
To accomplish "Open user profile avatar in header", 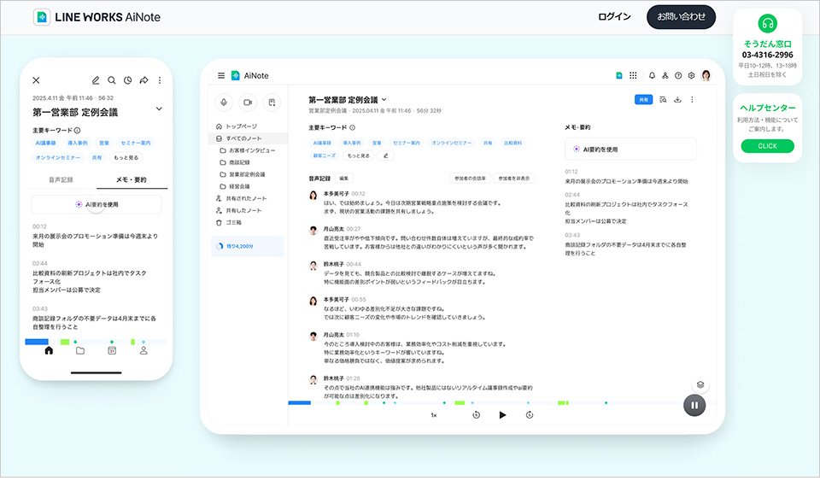I will (x=706, y=75).
